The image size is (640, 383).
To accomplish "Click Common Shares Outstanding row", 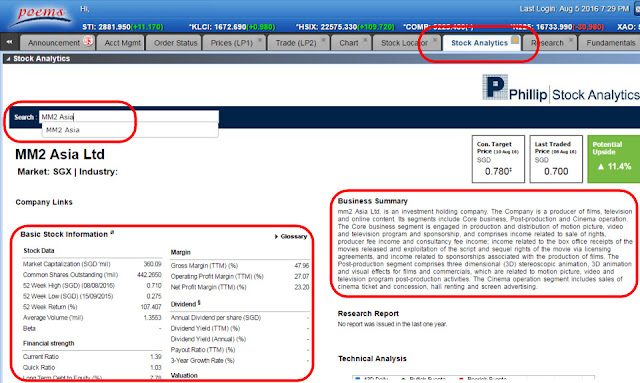I will tap(92, 275).
